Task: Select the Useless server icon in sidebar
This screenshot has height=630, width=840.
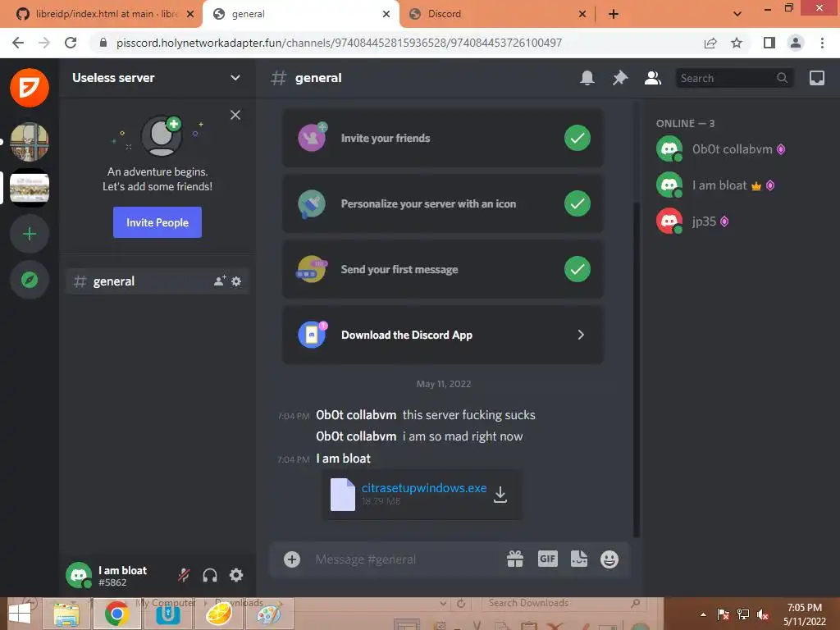Action: (x=30, y=188)
